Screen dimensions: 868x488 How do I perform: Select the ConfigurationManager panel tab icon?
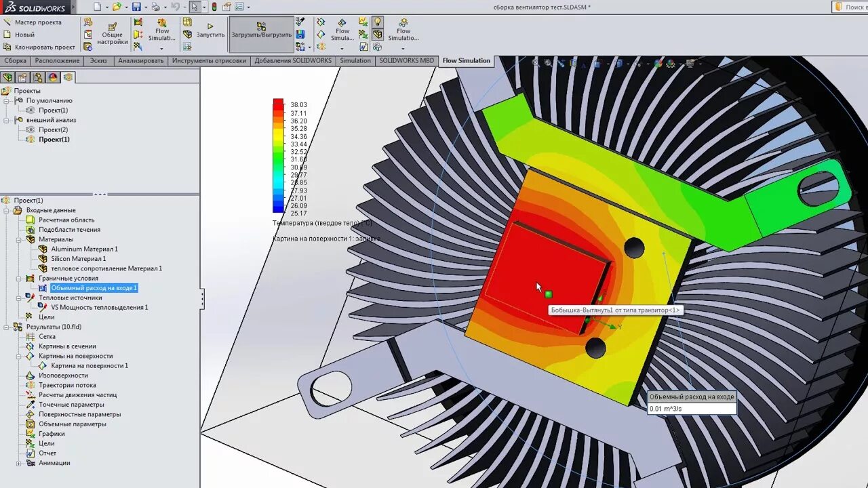pos(38,77)
